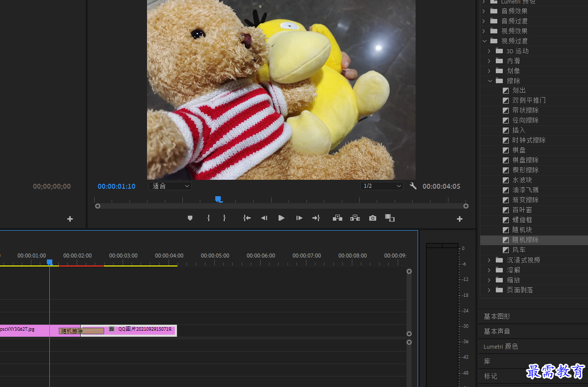Select the 水波块 transition

522,180
